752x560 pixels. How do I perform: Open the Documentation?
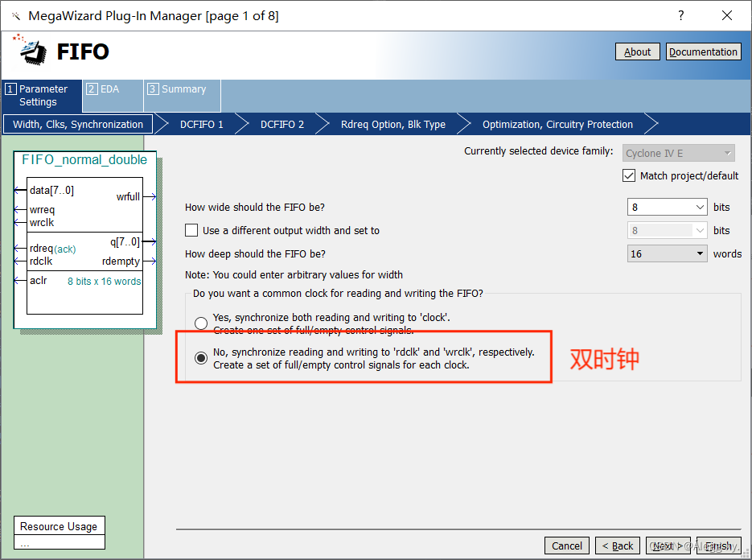tap(703, 51)
